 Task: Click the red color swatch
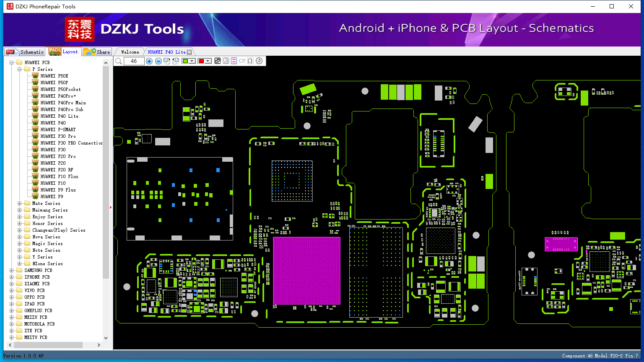[x=201, y=61]
